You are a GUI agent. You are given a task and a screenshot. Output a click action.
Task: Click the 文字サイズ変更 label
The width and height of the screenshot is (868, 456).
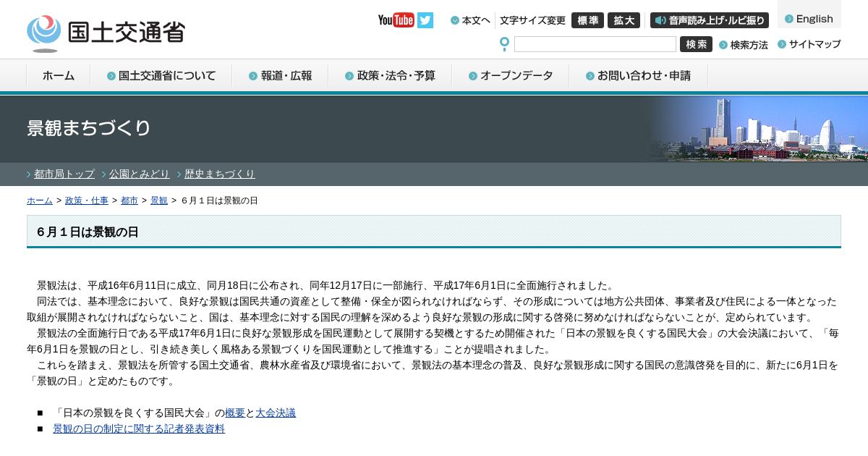click(x=532, y=20)
